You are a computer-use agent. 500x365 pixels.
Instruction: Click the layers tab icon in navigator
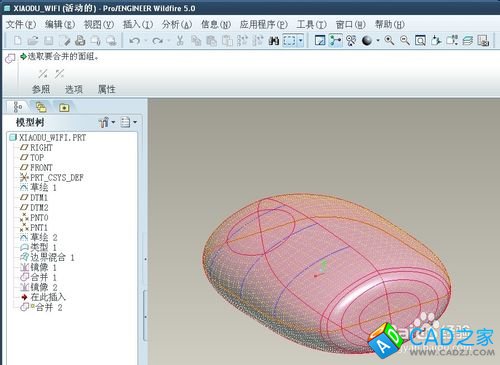(x=41, y=107)
